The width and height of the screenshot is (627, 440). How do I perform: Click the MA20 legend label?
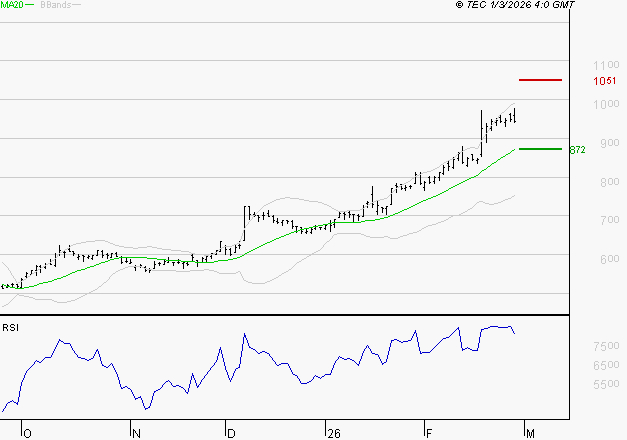click(x=12, y=5)
